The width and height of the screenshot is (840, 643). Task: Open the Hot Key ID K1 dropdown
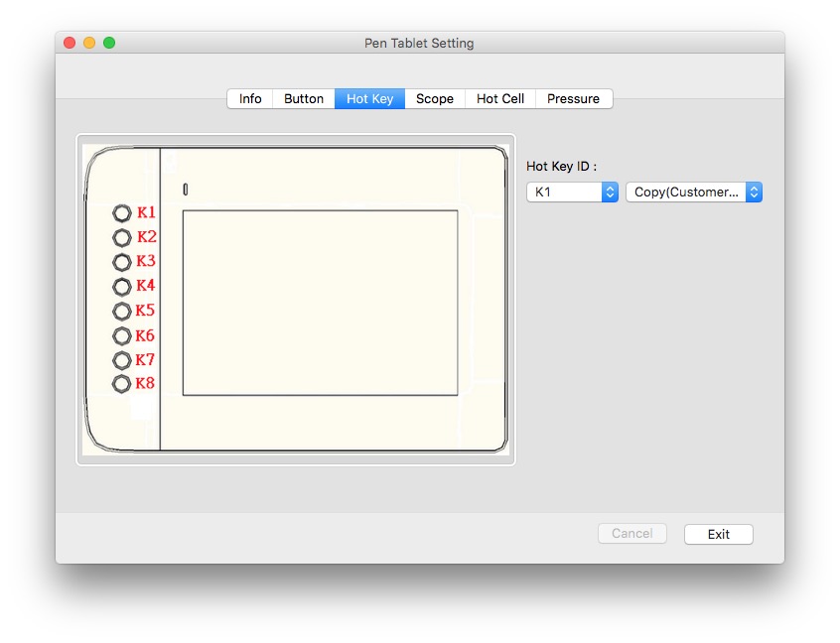click(x=572, y=193)
